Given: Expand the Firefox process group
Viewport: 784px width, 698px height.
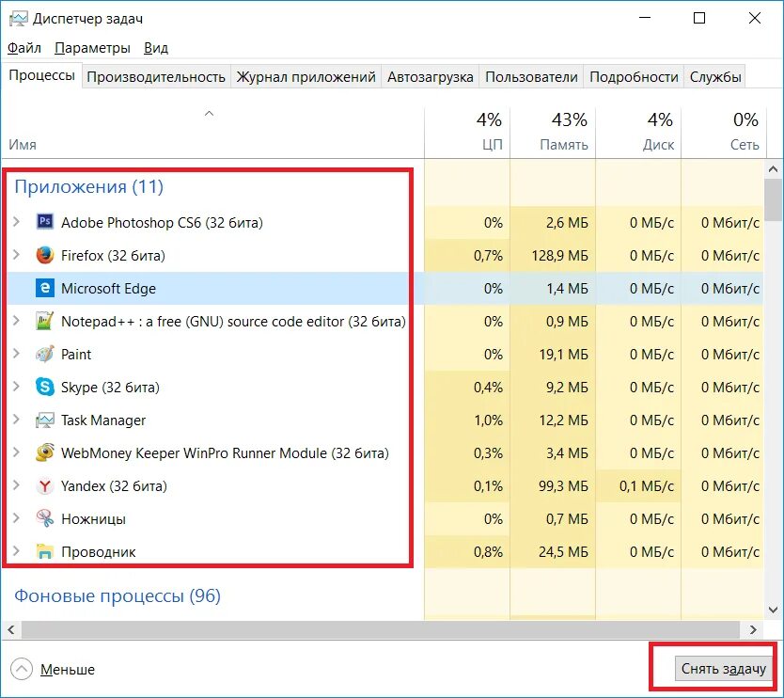Looking at the screenshot, I should tap(17, 255).
